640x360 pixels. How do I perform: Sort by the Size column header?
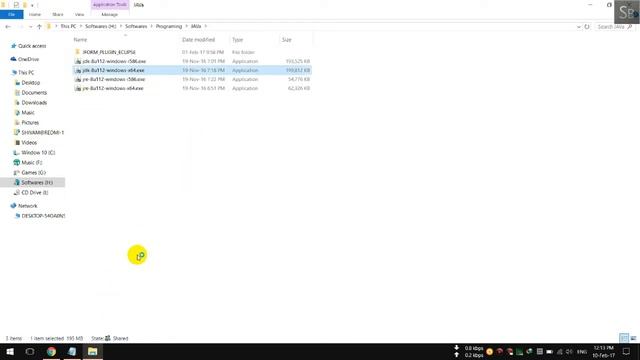coord(287,40)
